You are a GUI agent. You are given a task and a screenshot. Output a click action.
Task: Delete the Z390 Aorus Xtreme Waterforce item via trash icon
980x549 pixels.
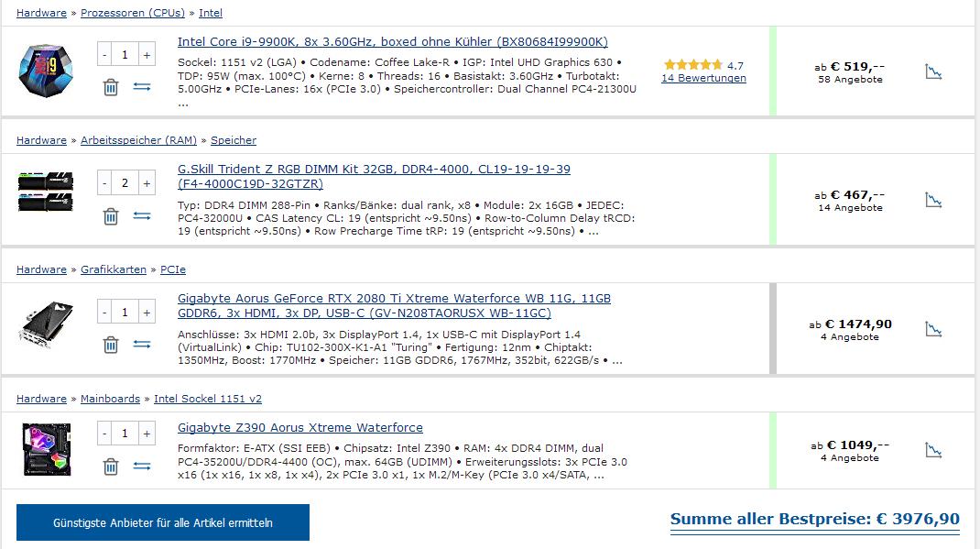click(111, 467)
